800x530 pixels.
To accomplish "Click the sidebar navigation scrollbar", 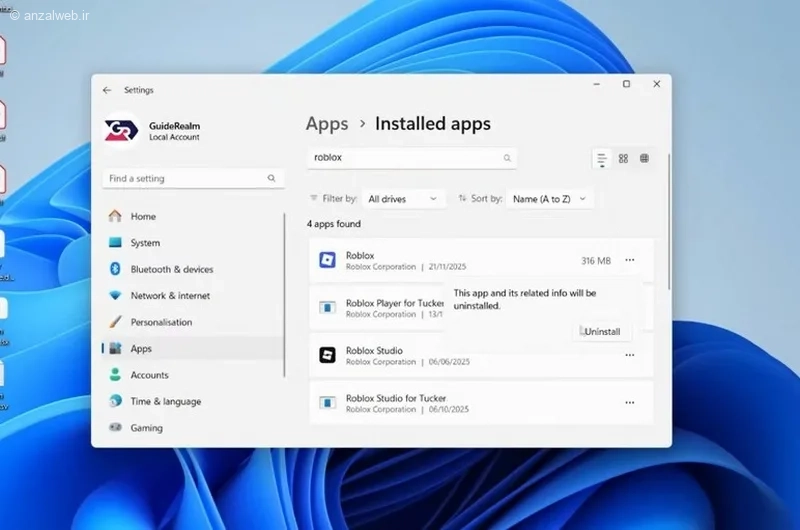I will [284, 295].
